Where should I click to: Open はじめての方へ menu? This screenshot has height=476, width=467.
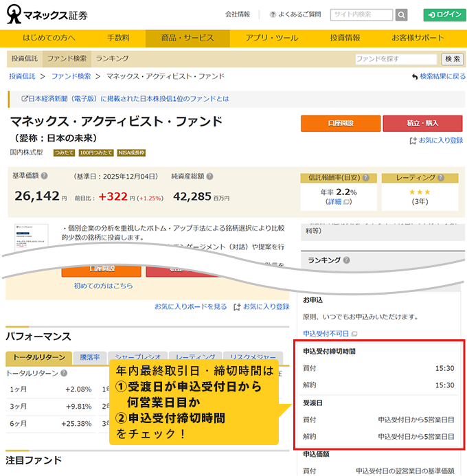(x=49, y=38)
